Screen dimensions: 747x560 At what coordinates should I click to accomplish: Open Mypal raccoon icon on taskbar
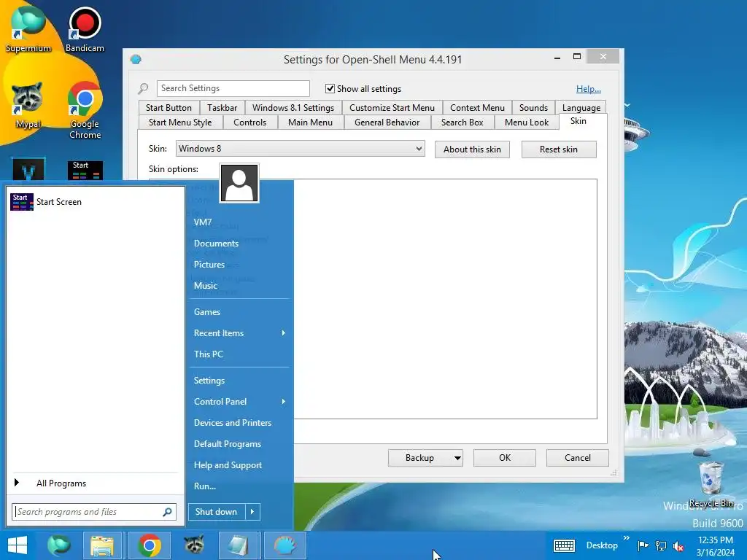point(194,545)
